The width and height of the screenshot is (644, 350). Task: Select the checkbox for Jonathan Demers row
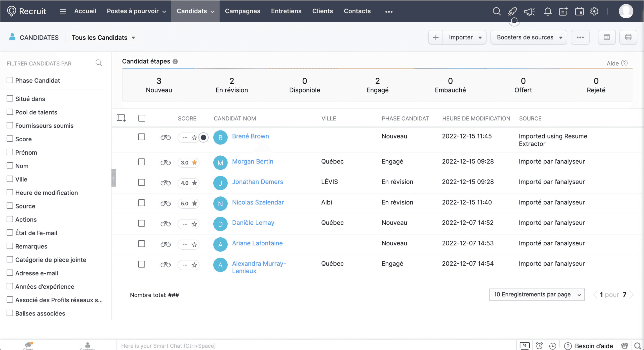click(x=142, y=182)
